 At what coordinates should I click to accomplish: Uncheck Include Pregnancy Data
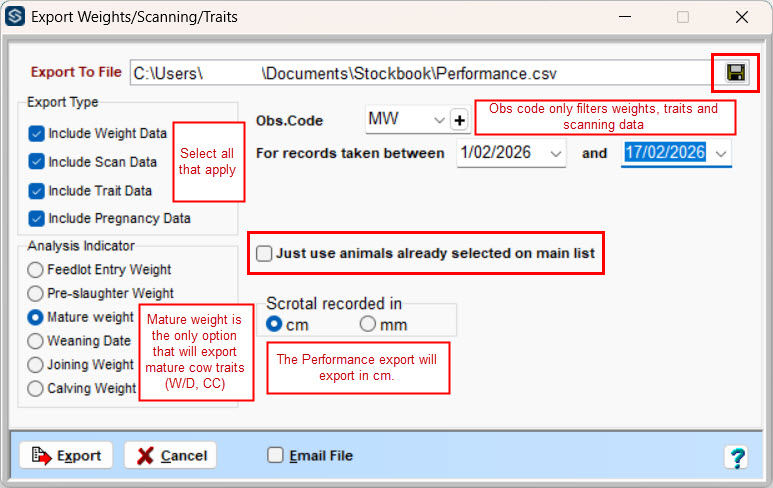[x=37, y=218]
